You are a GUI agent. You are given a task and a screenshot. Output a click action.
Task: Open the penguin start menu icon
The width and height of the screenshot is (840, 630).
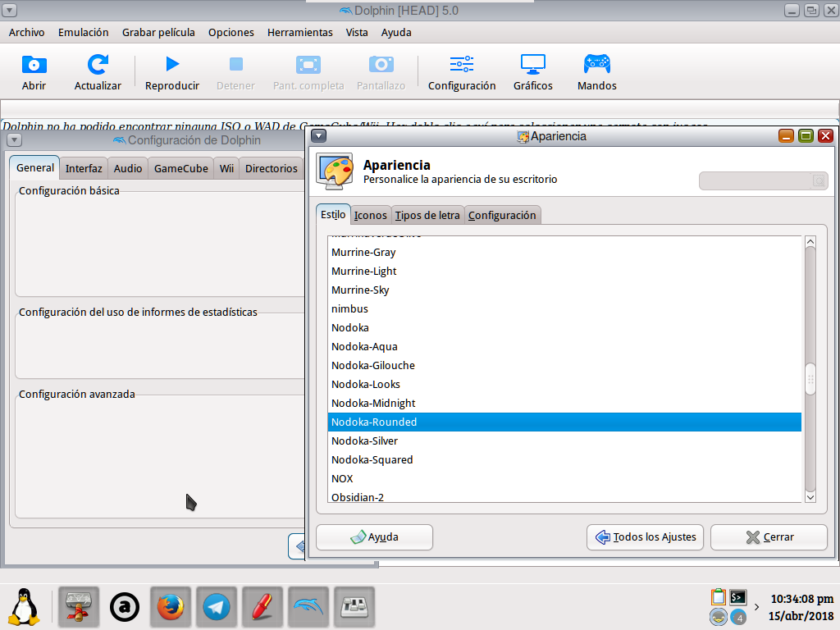click(24, 607)
